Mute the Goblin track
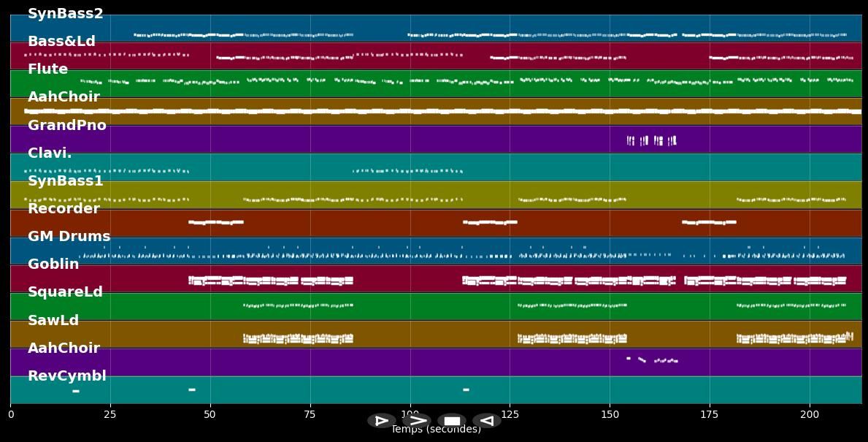The width and height of the screenshot is (868, 442). tap(53, 264)
